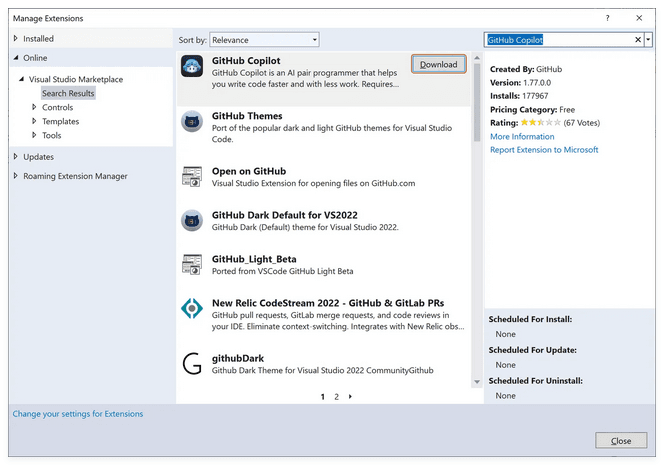The height and width of the screenshot is (466, 664).
Task: Select the Search Results node
Action: (x=68, y=93)
